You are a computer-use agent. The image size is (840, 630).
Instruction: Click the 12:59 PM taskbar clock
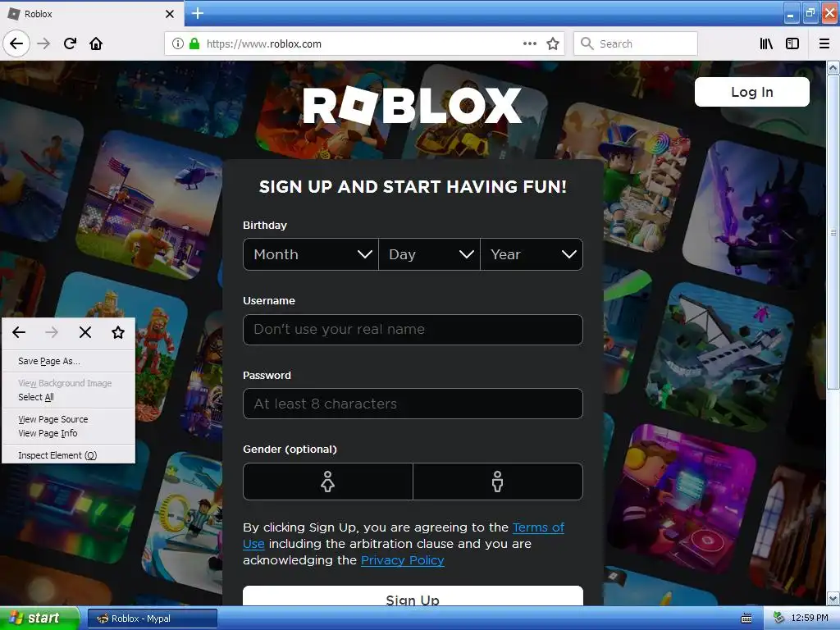tap(810, 619)
